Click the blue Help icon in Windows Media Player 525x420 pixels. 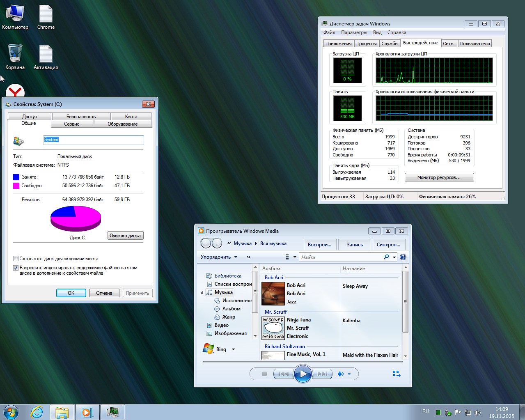[x=403, y=257]
